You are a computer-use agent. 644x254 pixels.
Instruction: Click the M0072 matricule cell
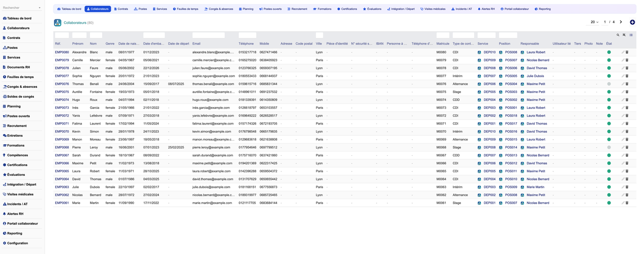(441, 116)
